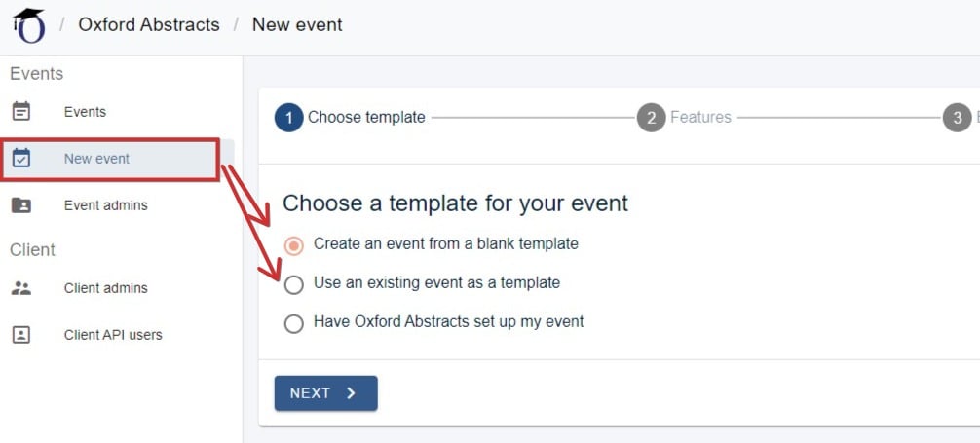Click the Client API users badge icon
980x443 pixels.
pos(21,335)
